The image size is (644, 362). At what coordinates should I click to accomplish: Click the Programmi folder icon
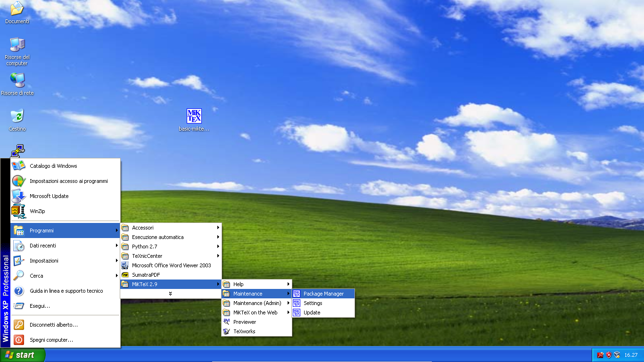click(x=18, y=230)
